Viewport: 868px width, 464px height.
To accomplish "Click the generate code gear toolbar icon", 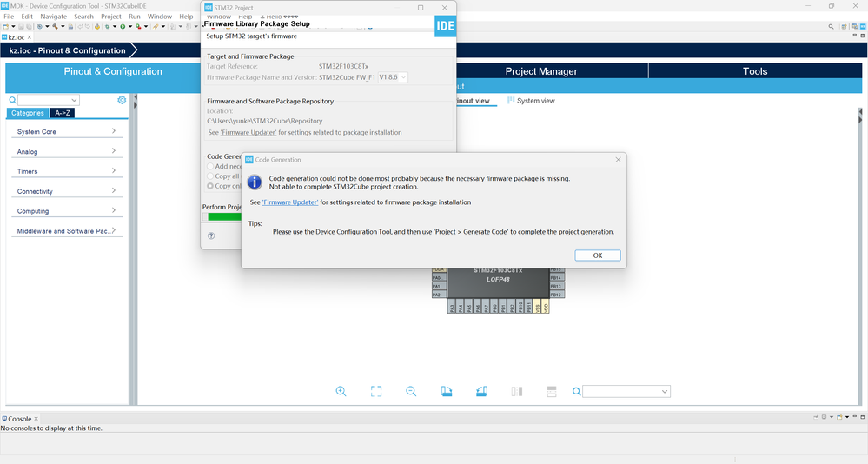I will [x=96, y=27].
